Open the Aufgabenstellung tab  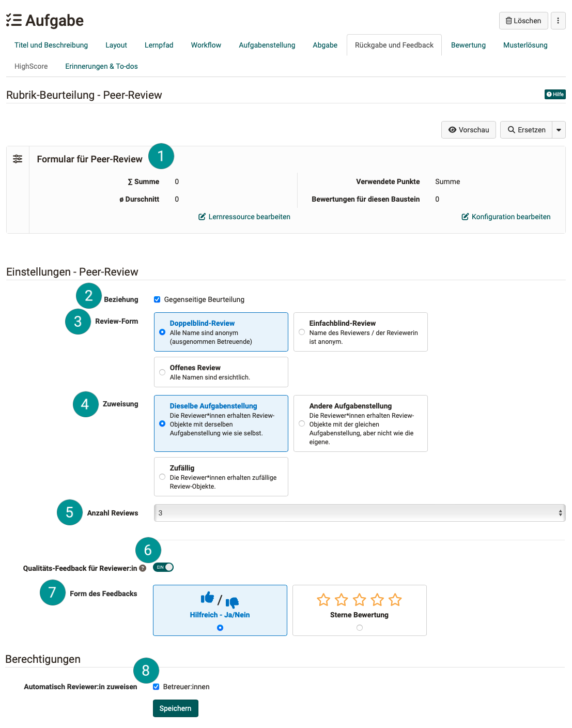click(267, 45)
